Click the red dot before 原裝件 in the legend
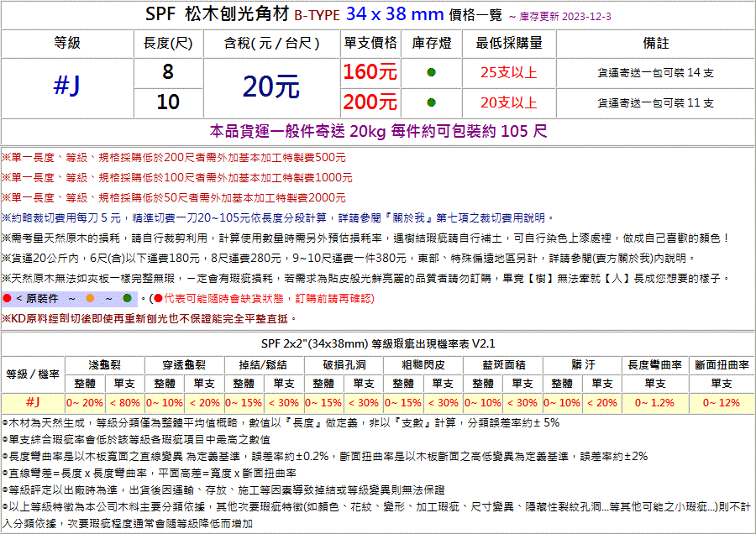Image resolution: width=756 pixels, height=534 pixels. [x=7, y=298]
